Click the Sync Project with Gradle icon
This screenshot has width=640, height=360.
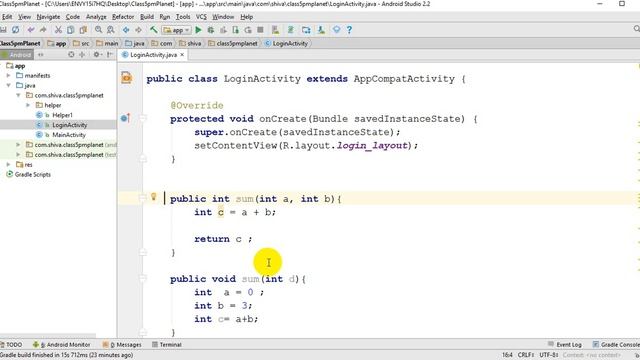[291, 30]
